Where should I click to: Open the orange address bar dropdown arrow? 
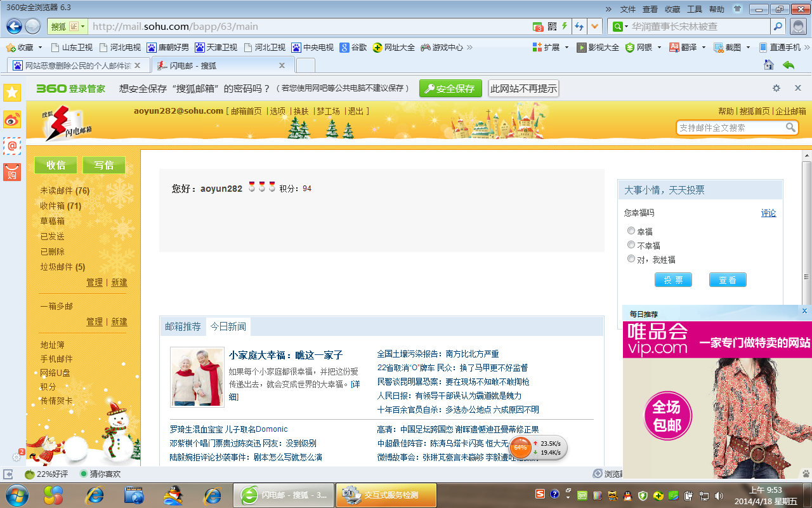[594, 27]
